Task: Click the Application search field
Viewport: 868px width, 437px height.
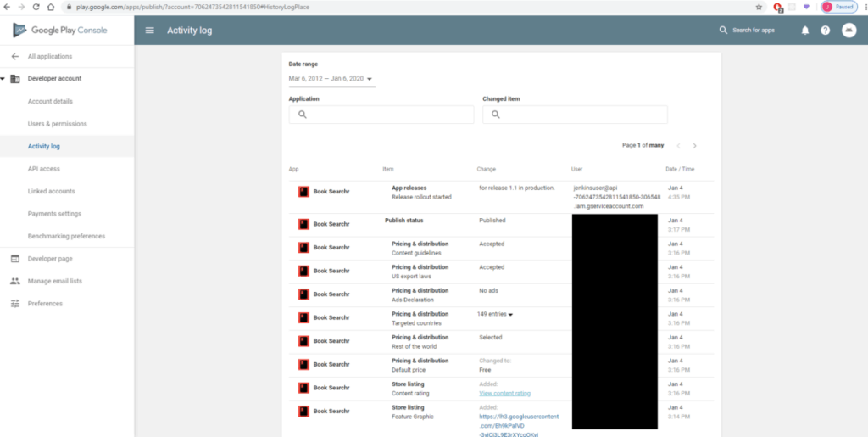Action: tap(381, 115)
